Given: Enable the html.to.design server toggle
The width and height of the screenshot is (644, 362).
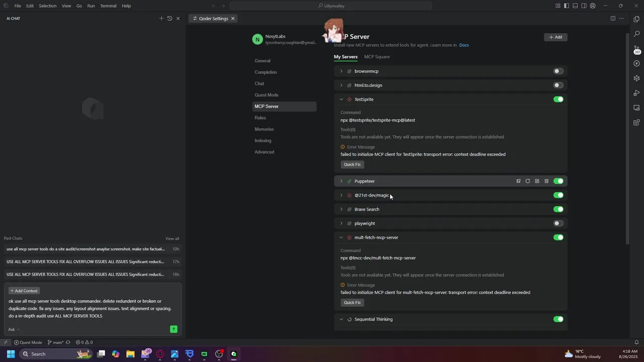Looking at the screenshot, I should 558,85.
